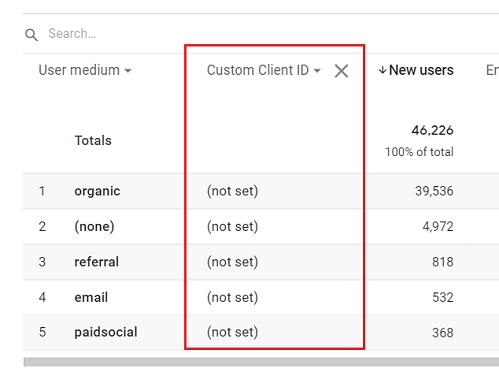Click the descending sort arrow icon
This screenshot has width=499, height=372.
click(382, 70)
